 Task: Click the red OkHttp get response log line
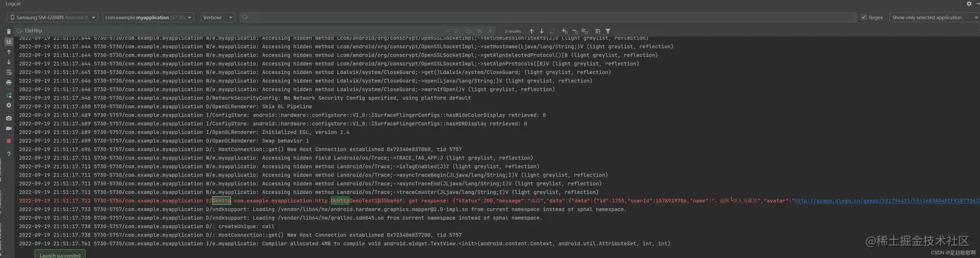pos(499,201)
